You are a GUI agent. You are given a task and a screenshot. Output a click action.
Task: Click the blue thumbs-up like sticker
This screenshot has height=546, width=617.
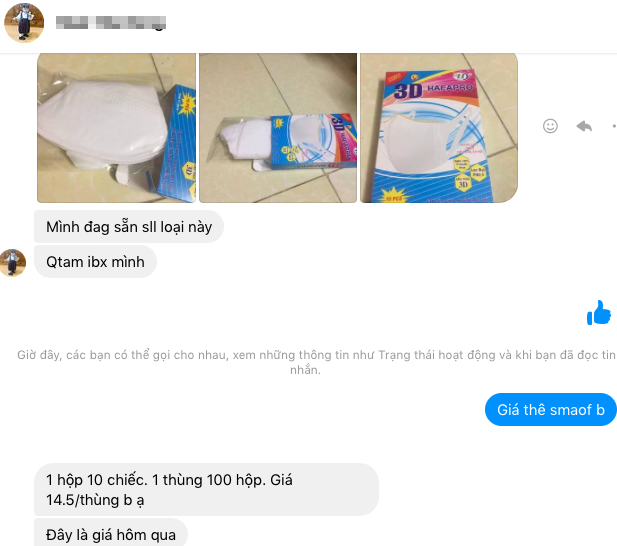click(599, 313)
